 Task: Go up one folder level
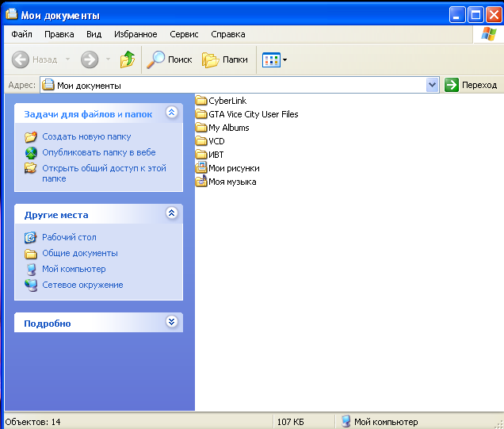tap(128, 59)
